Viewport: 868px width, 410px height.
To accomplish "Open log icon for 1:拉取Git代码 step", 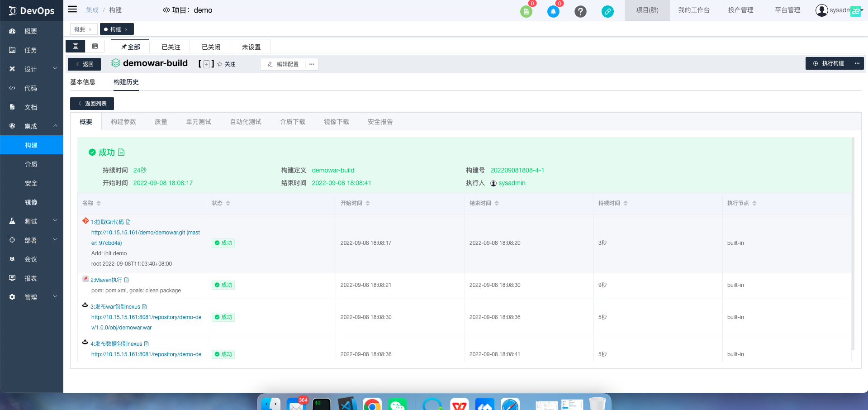I will (x=128, y=222).
